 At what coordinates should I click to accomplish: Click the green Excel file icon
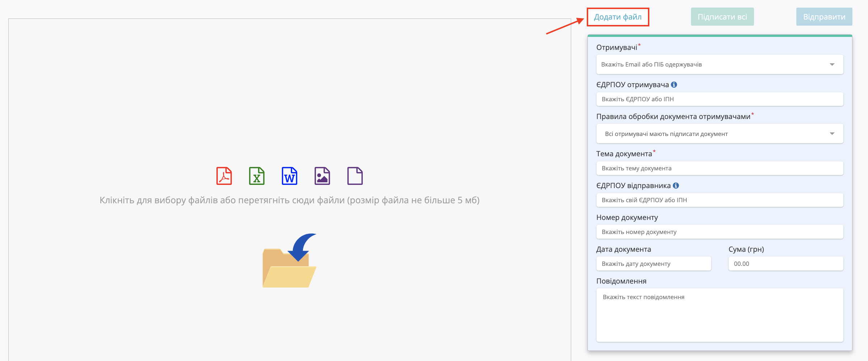pos(257,176)
